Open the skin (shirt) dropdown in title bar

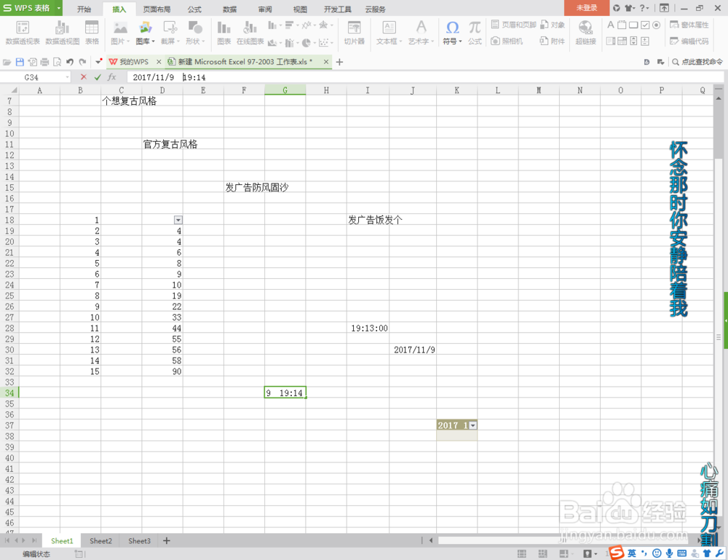click(630, 8)
